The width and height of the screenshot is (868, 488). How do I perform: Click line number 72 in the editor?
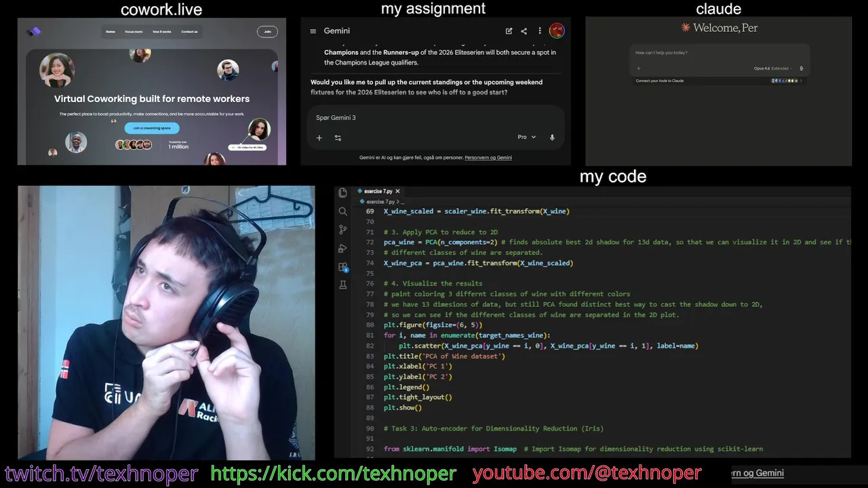[370, 242]
